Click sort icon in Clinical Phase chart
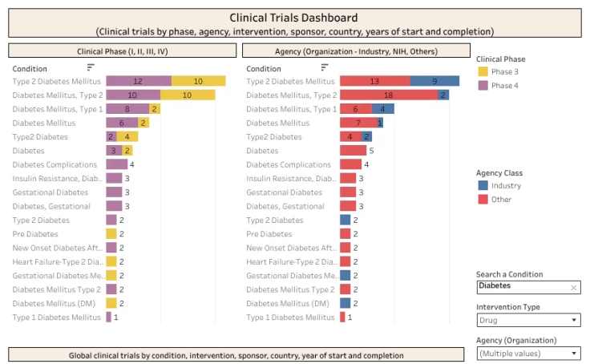Screen dimensions: 590x364 coord(91,67)
